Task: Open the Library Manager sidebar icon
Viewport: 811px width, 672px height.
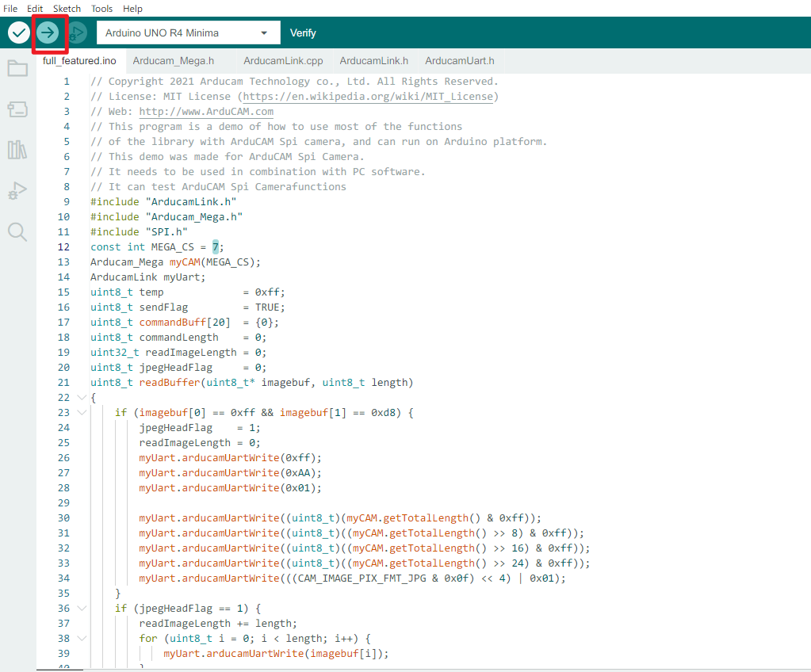Action: [x=17, y=150]
